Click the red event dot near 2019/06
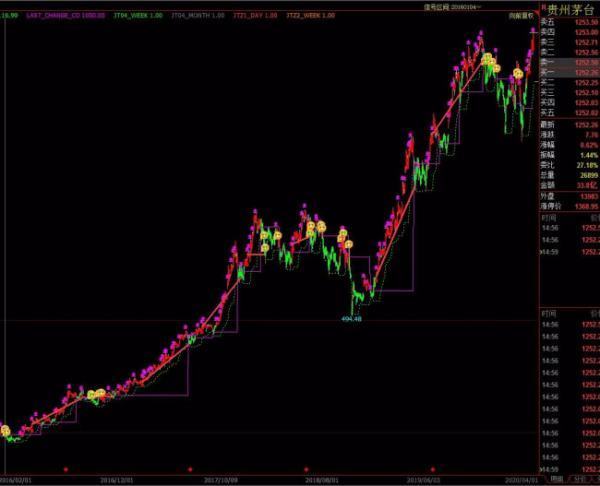The width and height of the screenshot is (600, 486). (431, 468)
